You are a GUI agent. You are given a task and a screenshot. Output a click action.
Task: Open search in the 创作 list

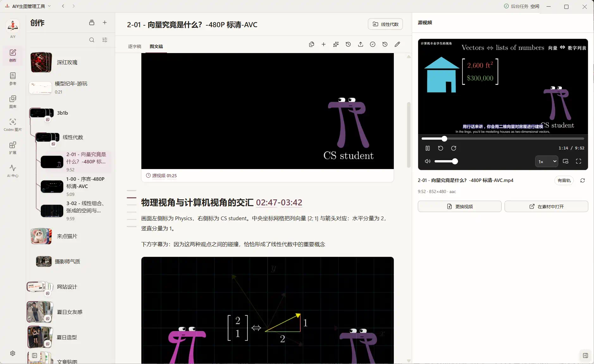coord(92,40)
